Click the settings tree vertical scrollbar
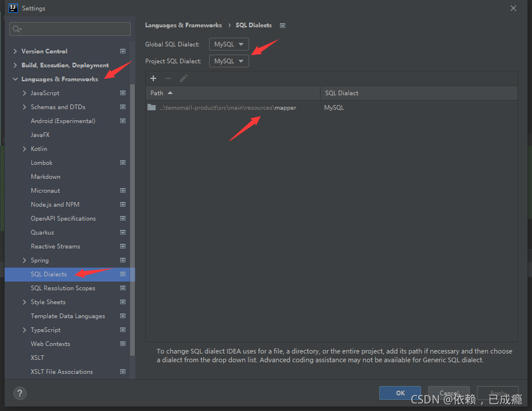Screen dimensions: 532x411 [132, 220]
